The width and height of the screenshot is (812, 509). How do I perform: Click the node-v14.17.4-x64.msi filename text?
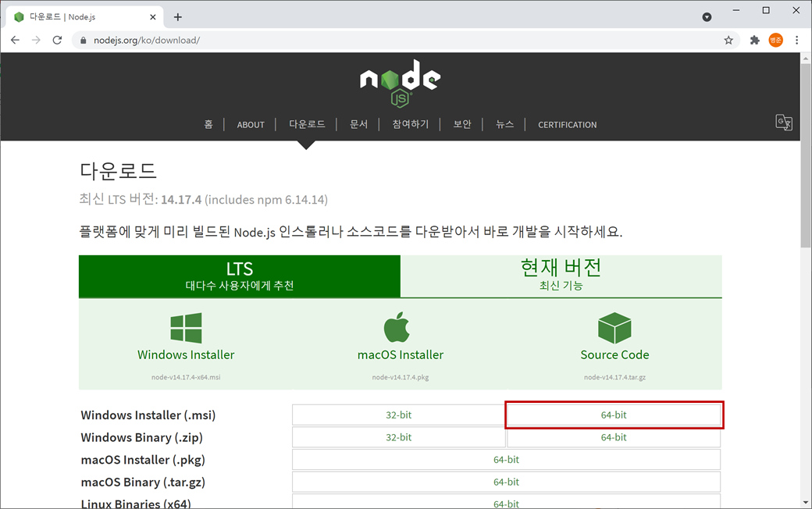click(186, 377)
